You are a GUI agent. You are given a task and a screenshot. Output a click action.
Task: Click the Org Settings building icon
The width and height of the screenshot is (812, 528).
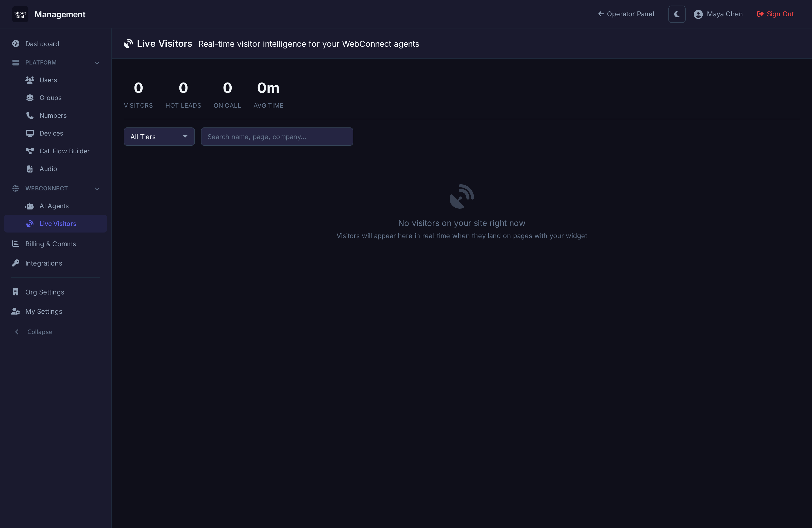click(16, 292)
